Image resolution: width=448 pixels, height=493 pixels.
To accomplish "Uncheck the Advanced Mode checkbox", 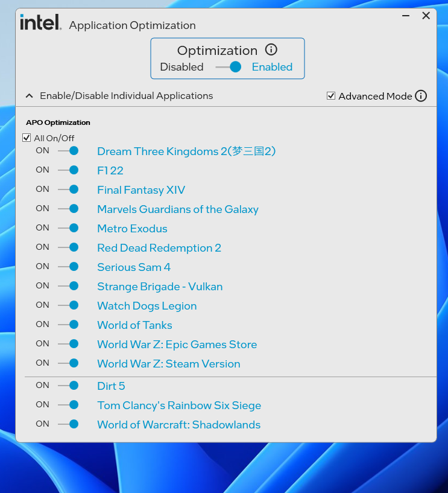I will [x=331, y=96].
